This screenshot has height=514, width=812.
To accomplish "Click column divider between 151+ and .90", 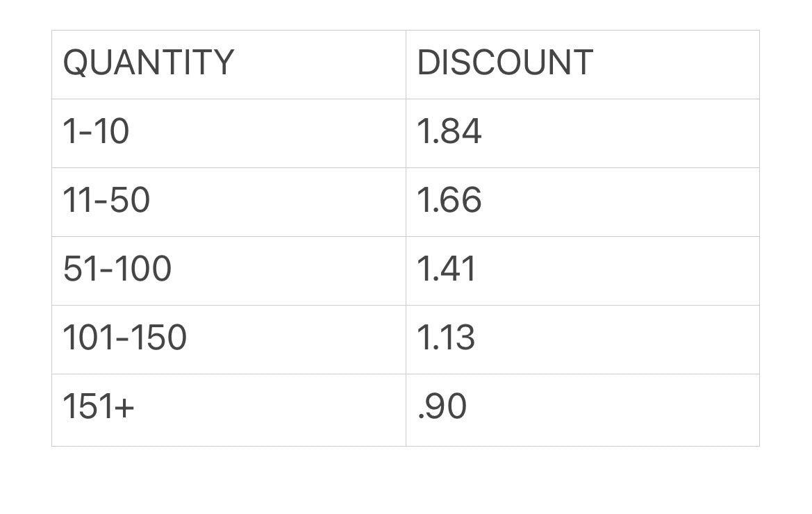I will click(406, 410).
